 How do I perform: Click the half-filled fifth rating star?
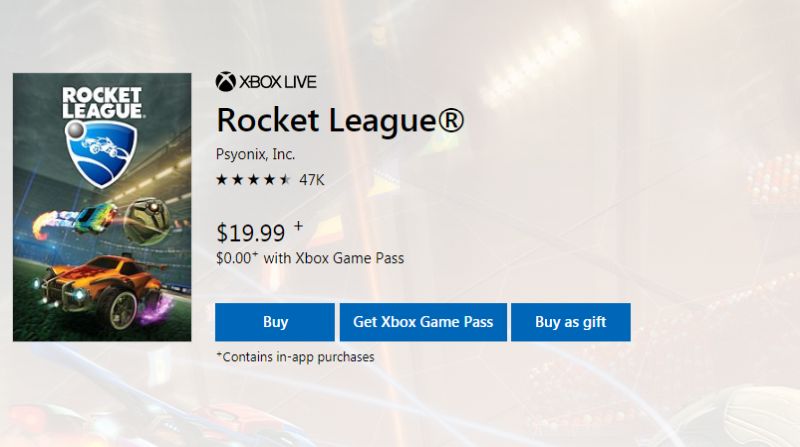(286, 180)
